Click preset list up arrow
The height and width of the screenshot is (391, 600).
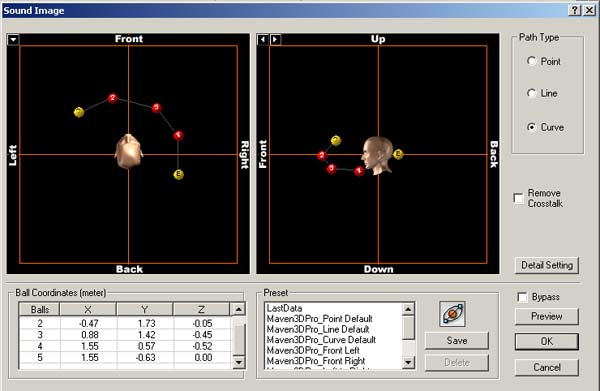(x=408, y=309)
